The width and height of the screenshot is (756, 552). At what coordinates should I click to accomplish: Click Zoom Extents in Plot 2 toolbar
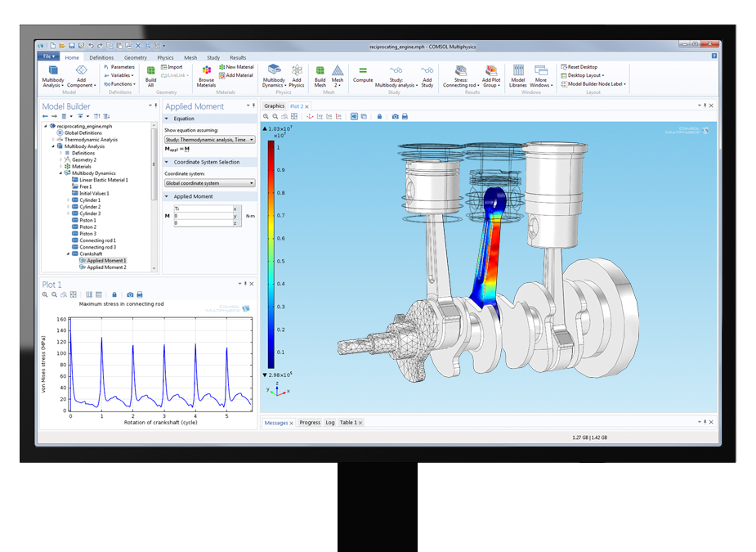point(294,116)
